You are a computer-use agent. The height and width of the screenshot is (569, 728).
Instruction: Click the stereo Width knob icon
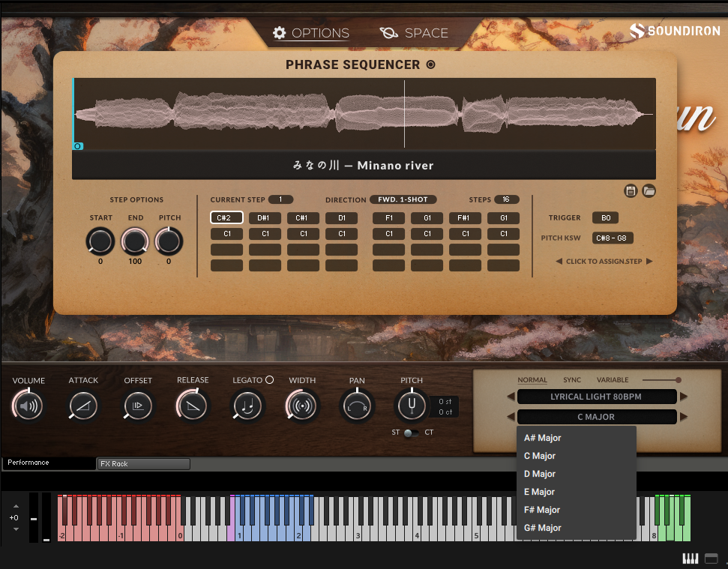[302, 406]
